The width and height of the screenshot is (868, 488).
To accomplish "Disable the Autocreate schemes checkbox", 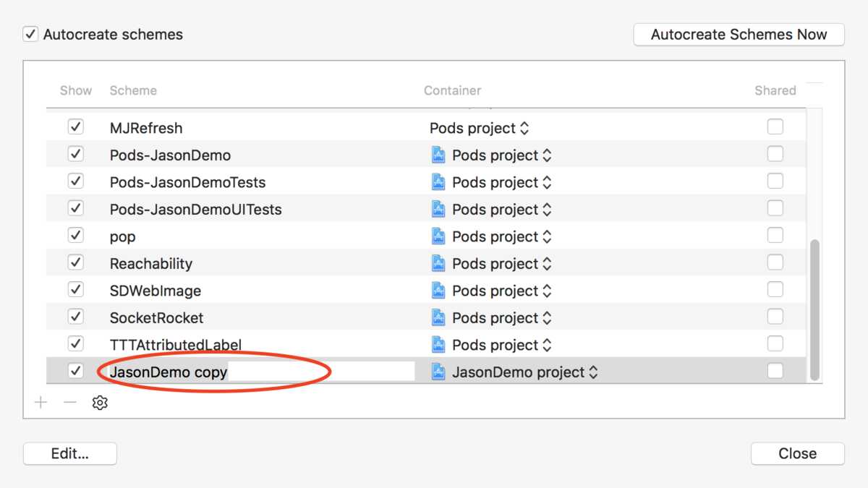I will [x=30, y=34].
